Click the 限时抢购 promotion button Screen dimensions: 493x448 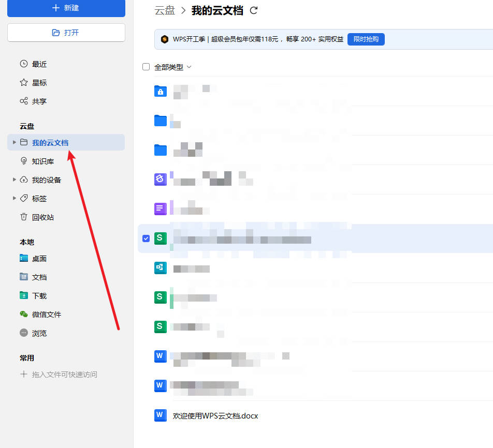tap(366, 39)
